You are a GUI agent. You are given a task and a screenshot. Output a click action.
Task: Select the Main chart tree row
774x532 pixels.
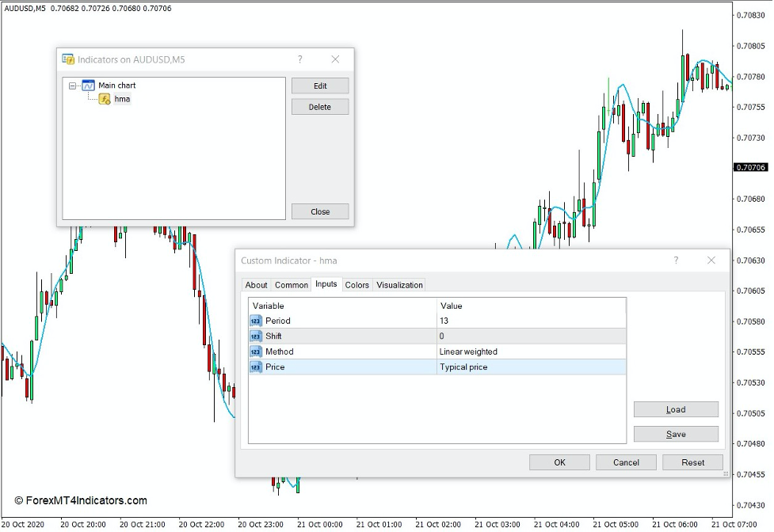point(116,85)
